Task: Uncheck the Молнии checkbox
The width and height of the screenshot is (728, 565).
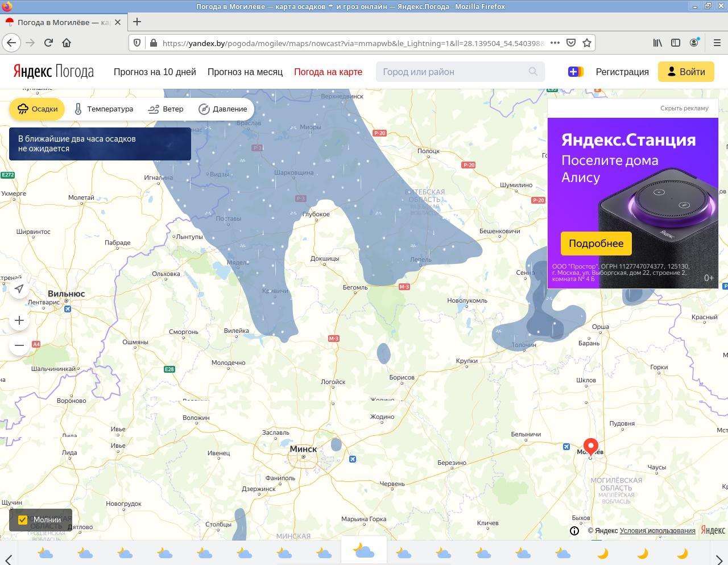Action: click(23, 519)
